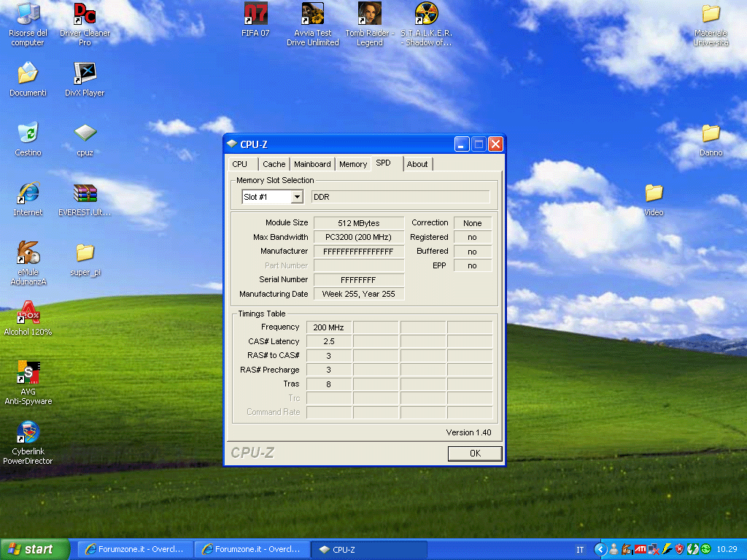Screen dimensions: 747x560
Task: Open the Mainboard tab
Action: click(x=312, y=164)
